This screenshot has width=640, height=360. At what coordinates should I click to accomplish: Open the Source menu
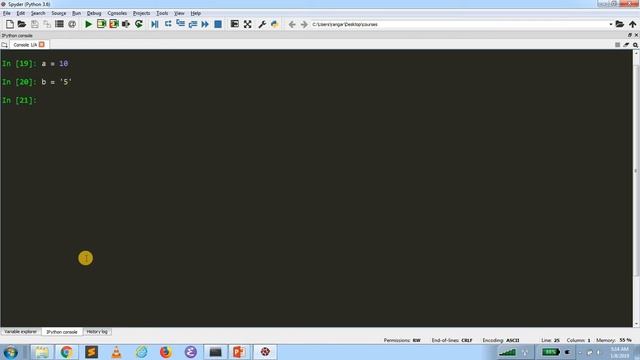[58, 13]
